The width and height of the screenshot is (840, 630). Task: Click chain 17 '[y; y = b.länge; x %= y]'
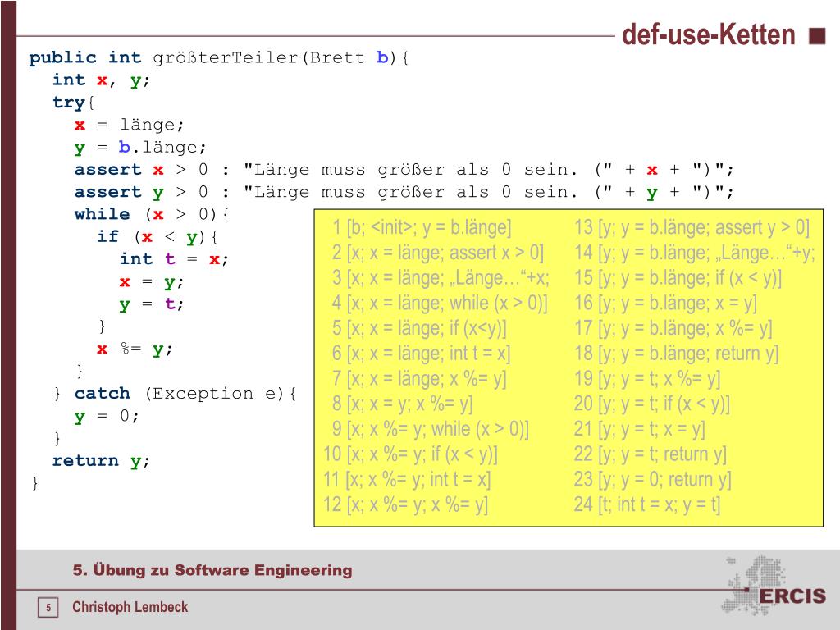[x=673, y=328]
